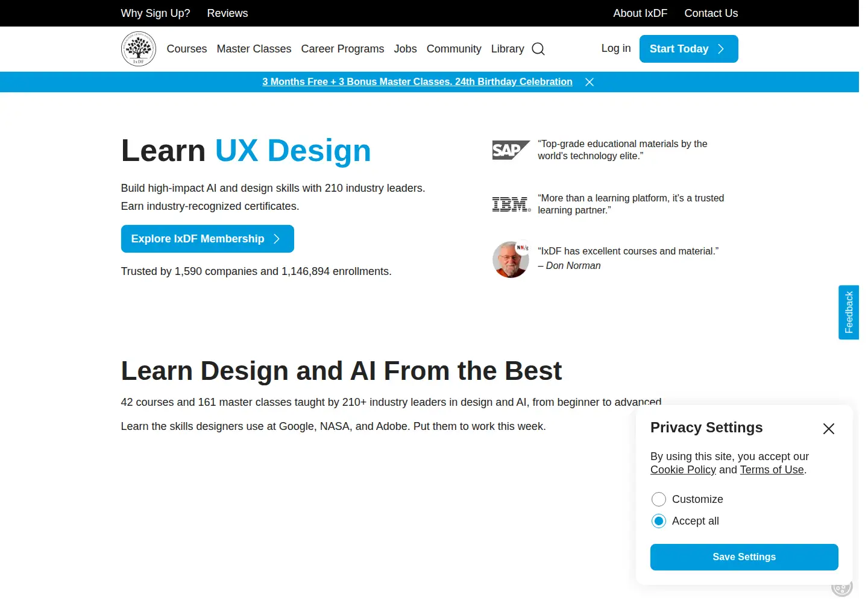Open the Master Classes menu

(x=254, y=49)
